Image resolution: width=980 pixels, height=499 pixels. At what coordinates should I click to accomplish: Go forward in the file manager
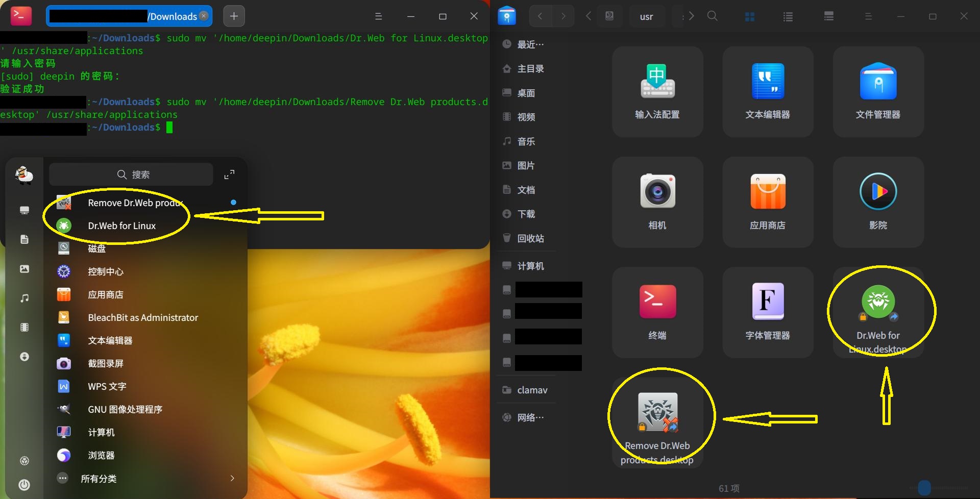[563, 16]
